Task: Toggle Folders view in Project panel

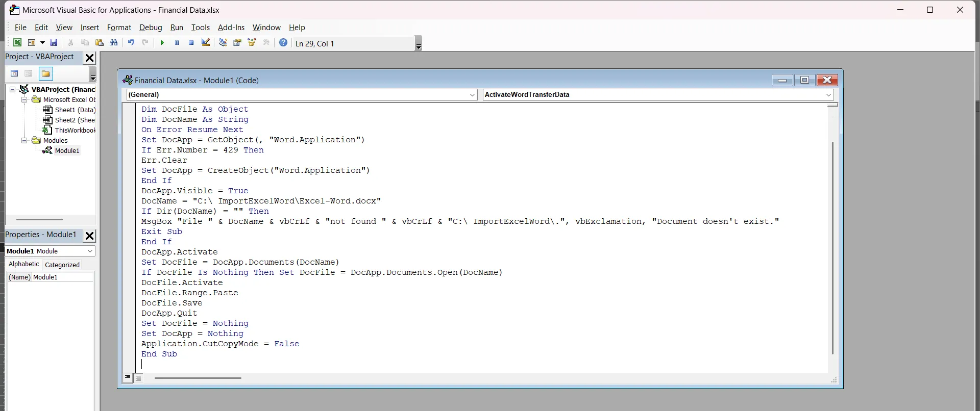Action: pos(46,74)
